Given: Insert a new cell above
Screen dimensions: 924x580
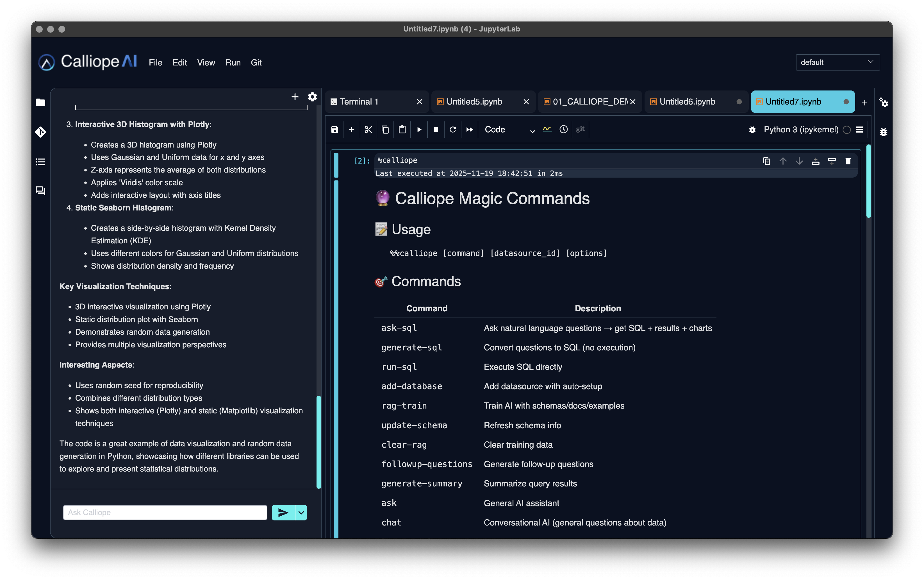Looking at the screenshot, I should click(x=816, y=161).
